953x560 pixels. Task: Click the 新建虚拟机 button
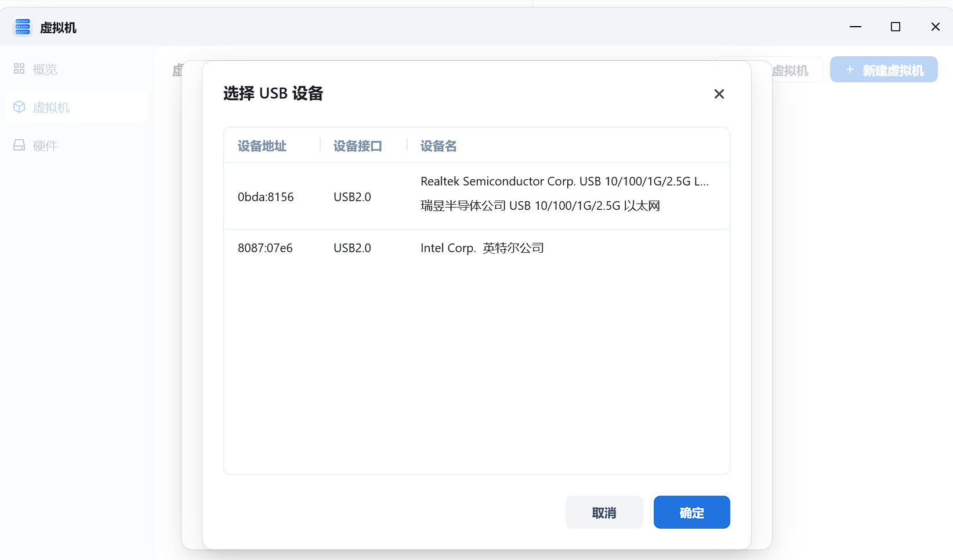[x=883, y=70]
